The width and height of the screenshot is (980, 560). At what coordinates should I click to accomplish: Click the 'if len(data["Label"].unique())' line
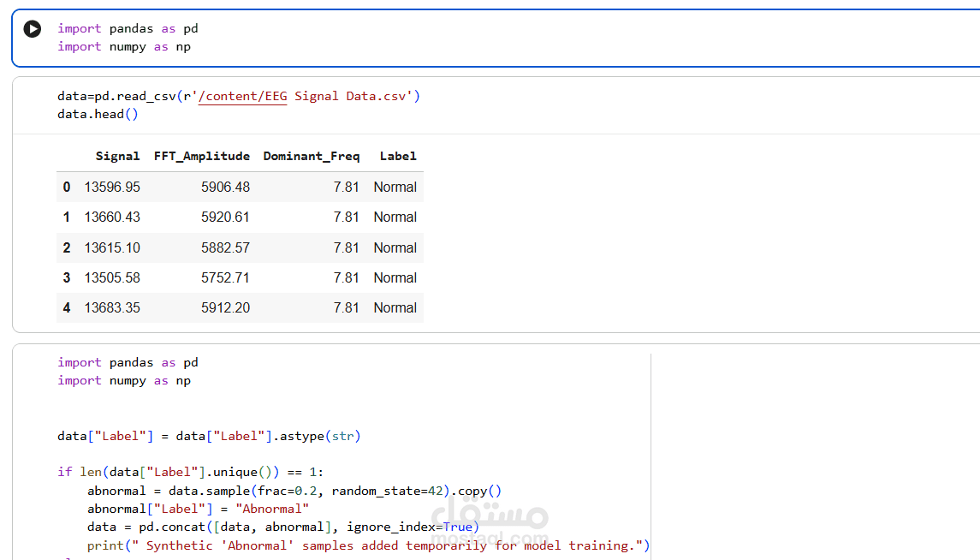tap(191, 472)
